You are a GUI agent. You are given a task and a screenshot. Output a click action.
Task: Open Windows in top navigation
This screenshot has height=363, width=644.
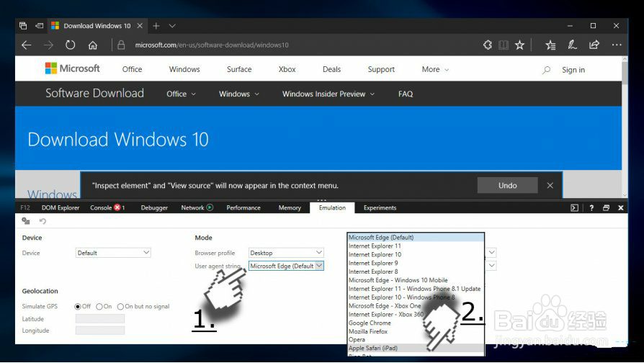[x=184, y=69]
